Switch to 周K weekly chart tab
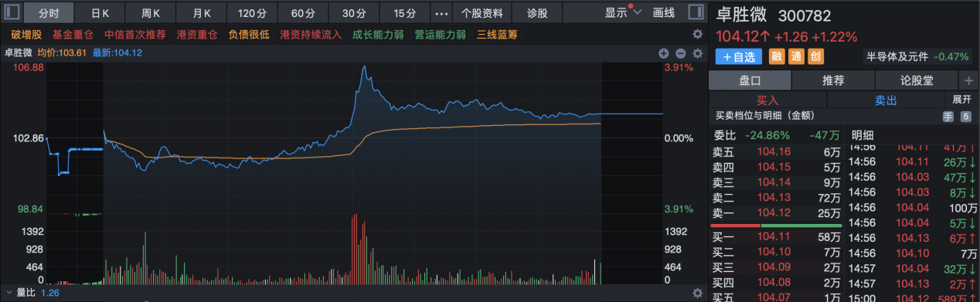Image resolution: width=980 pixels, height=302 pixels. point(151,13)
